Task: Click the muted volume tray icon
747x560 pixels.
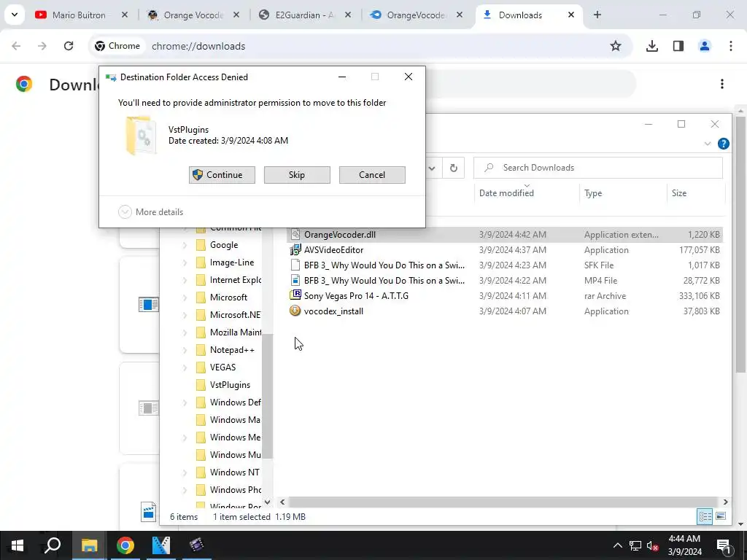Action: [653, 545]
